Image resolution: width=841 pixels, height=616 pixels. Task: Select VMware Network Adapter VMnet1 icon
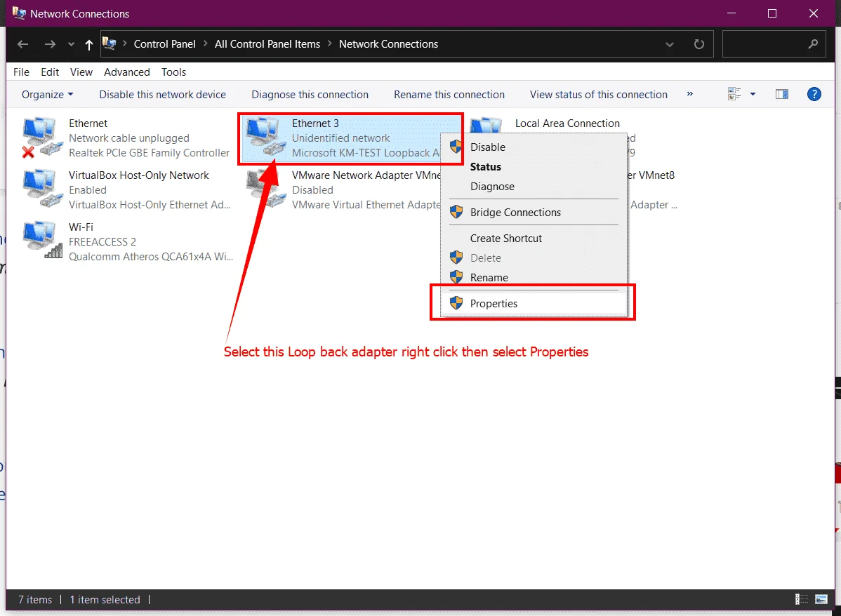coord(266,189)
